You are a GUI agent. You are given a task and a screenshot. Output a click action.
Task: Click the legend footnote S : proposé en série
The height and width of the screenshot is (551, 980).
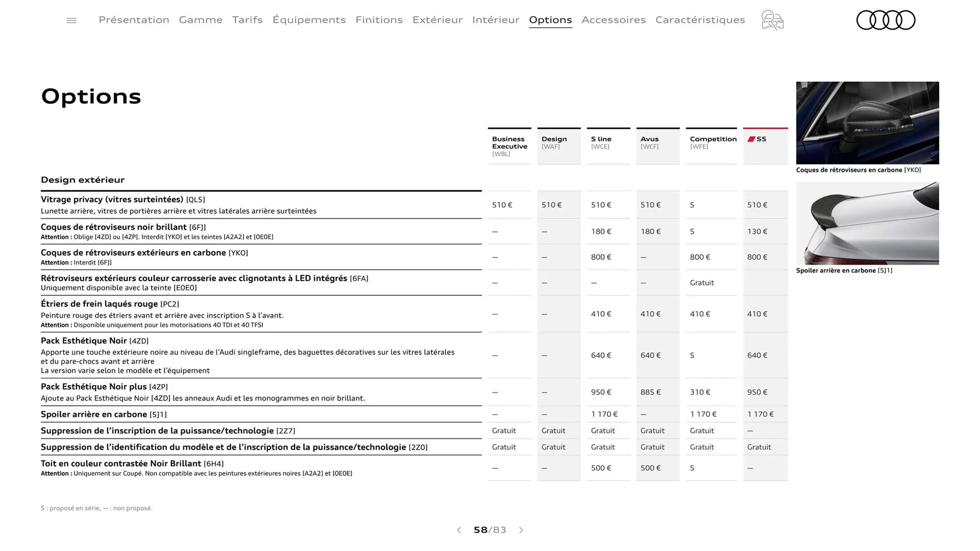coord(96,508)
